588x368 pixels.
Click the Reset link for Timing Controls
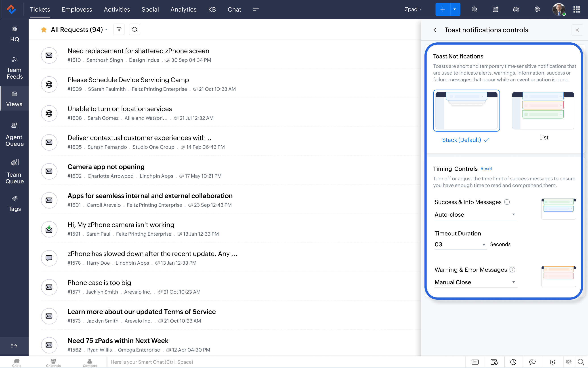[x=486, y=169]
